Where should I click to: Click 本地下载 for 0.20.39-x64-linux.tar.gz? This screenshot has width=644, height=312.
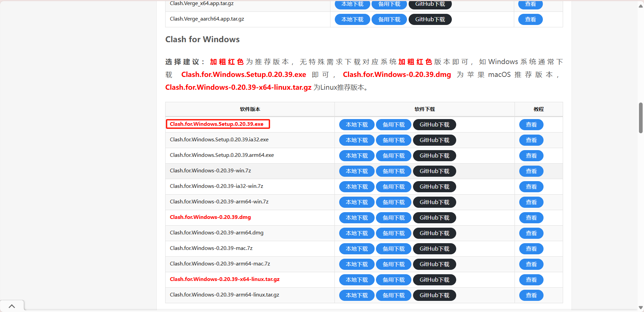click(357, 280)
